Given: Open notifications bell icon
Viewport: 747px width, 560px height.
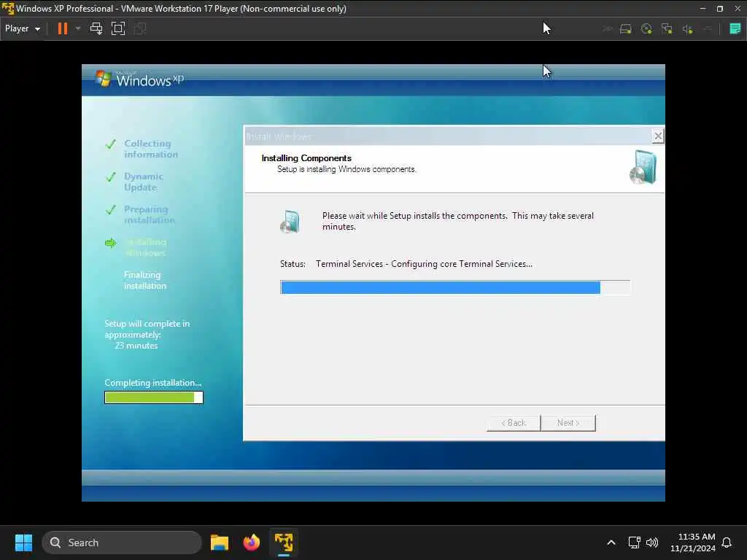Looking at the screenshot, I should (727, 542).
